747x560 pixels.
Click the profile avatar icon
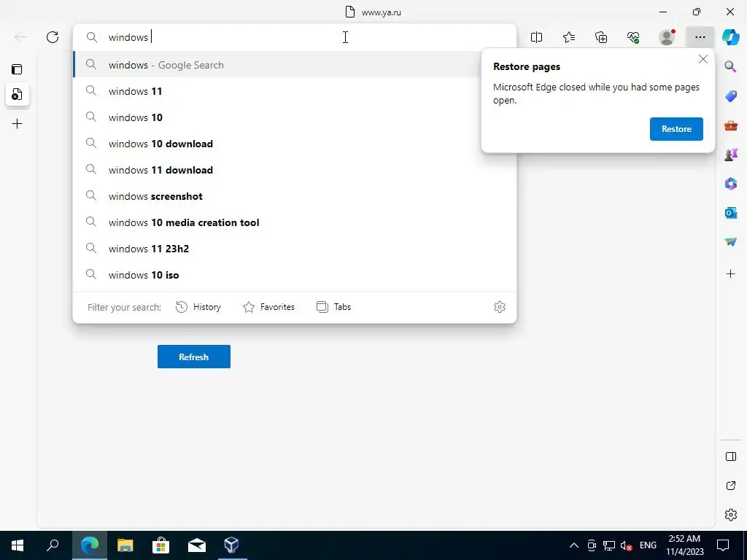667,37
